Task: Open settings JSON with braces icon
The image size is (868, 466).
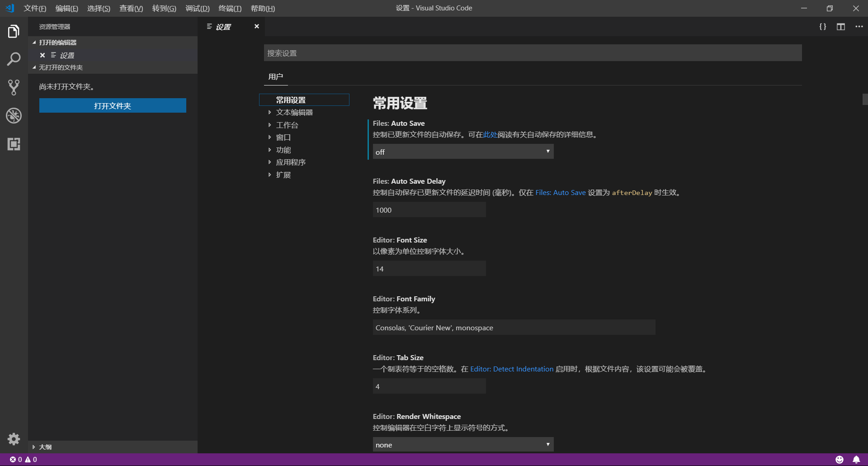Action: 823,27
